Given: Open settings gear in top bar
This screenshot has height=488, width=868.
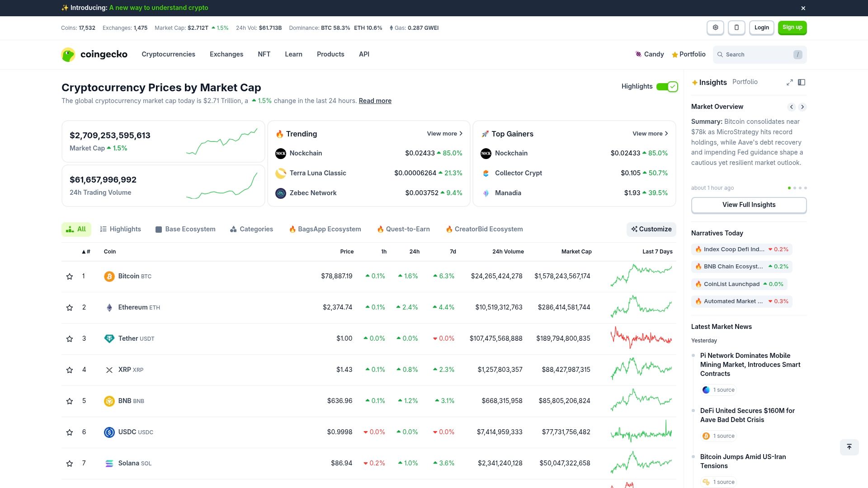Looking at the screenshot, I should tap(715, 28).
